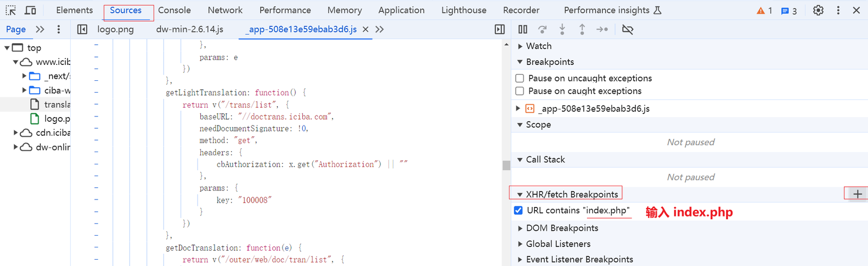
Task: Hide the file navigator sidebar
Action: 82,29
